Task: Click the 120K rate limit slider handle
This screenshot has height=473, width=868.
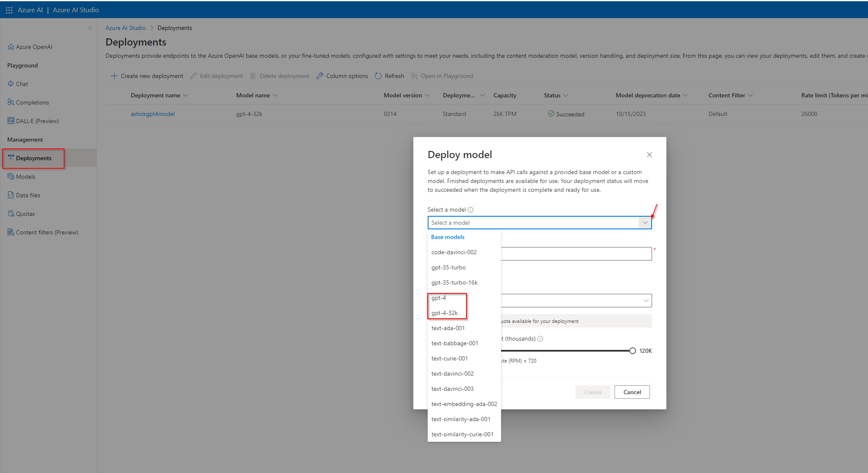Action: click(x=632, y=351)
